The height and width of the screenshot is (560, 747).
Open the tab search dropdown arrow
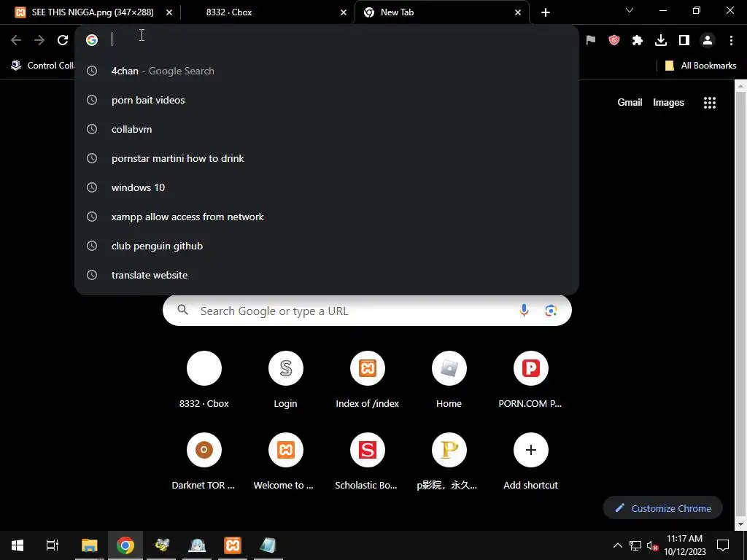pos(630,10)
